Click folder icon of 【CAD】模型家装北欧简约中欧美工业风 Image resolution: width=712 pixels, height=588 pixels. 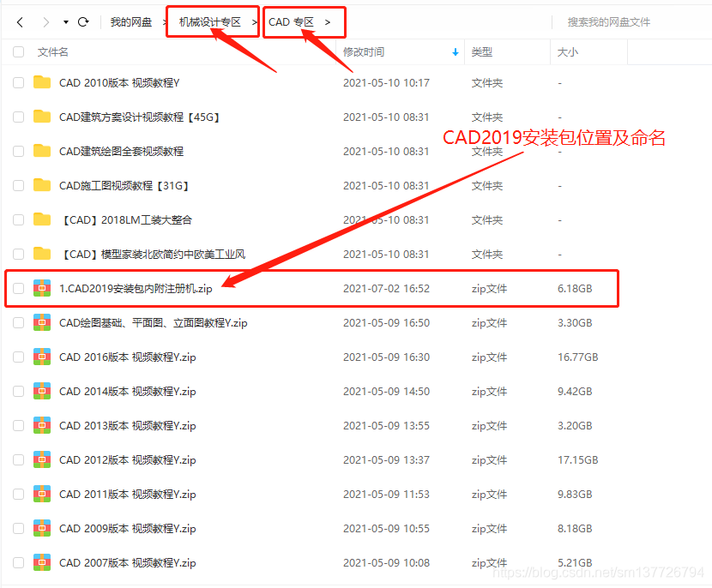click(42, 254)
